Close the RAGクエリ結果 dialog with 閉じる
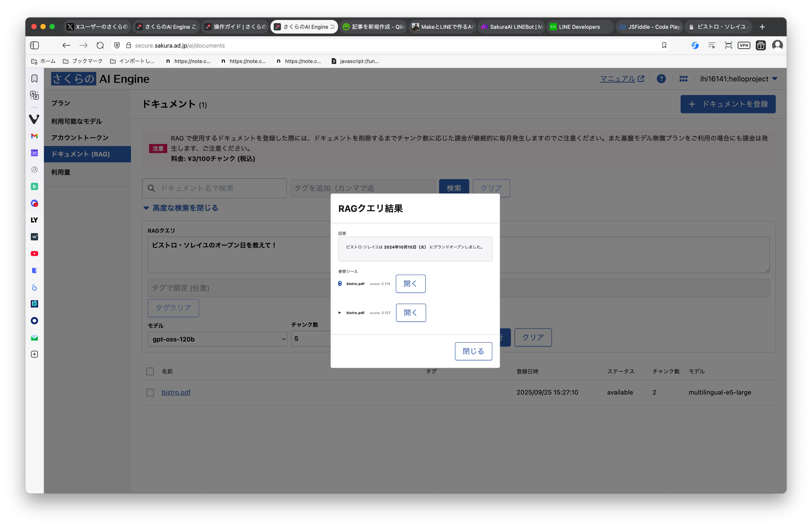Screen dimensions: 812x527 (x=473, y=351)
